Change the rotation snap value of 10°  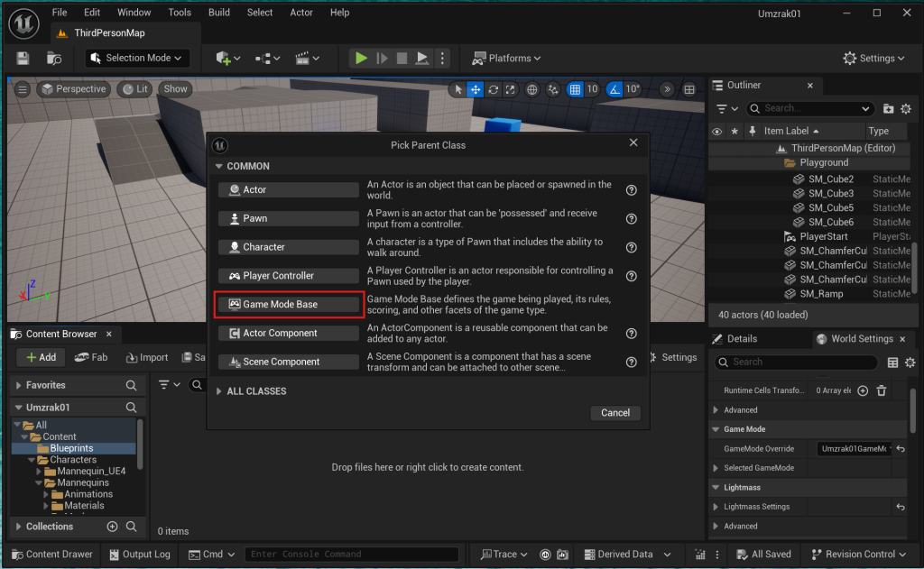(633, 89)
